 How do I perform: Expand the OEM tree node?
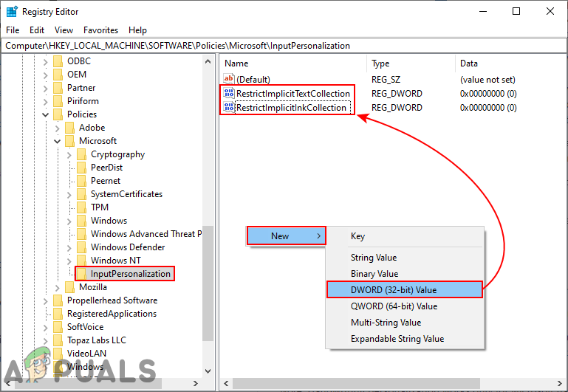45,75
